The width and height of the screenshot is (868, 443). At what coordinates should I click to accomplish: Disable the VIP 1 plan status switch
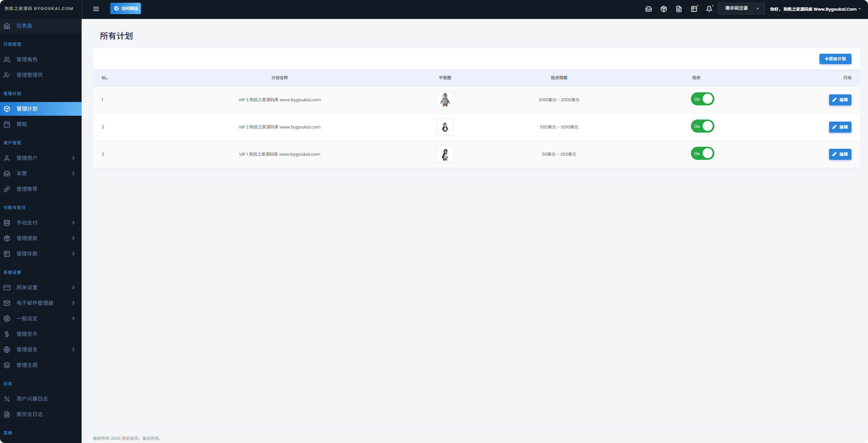(703, 154)
